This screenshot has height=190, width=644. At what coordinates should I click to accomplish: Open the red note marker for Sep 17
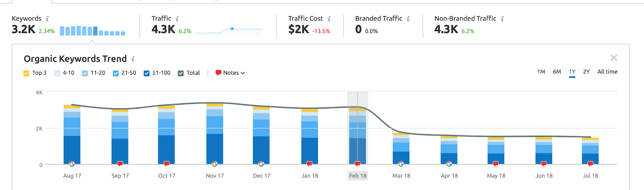[x=120, y=164]
